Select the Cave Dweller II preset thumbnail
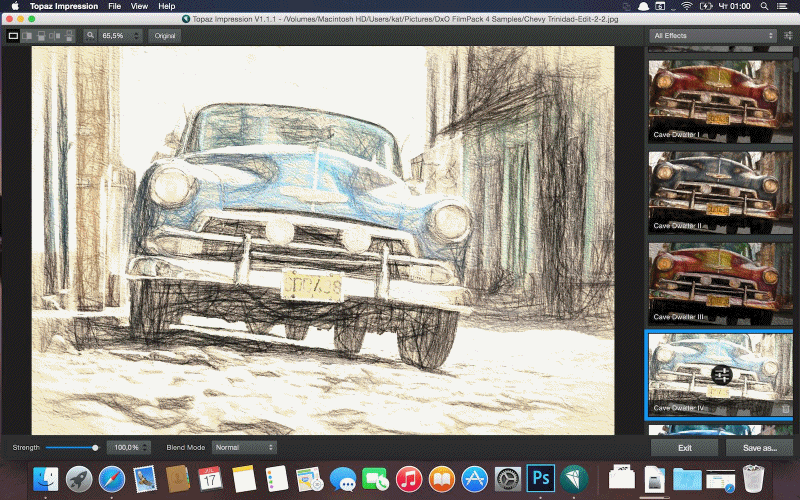The width and height of the screenshot is (800, 500). point(720,191)
